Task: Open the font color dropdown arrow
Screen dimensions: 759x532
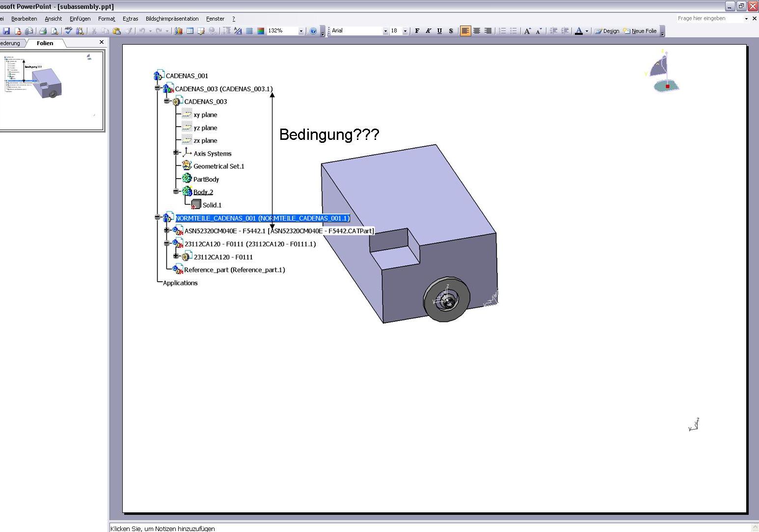Action: click(587, 31)
